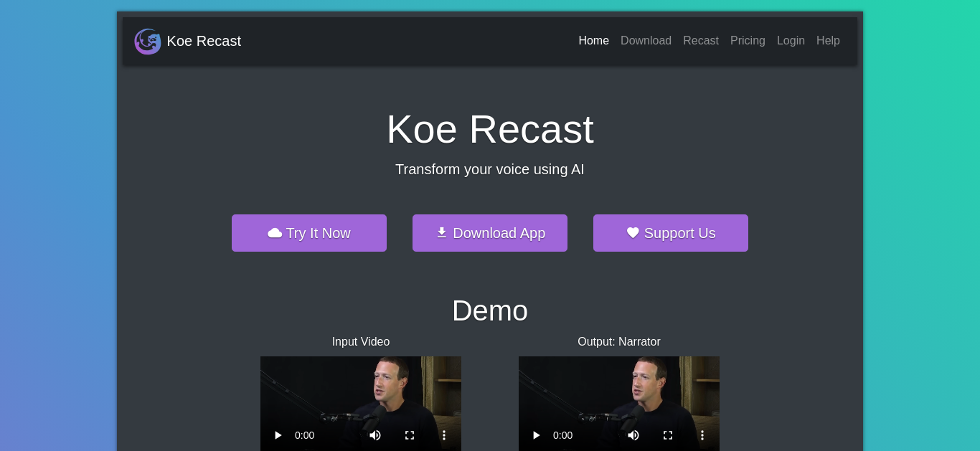Open more options on the Input Video
This screenshot has width=980, height=451.
click(444, 435)
